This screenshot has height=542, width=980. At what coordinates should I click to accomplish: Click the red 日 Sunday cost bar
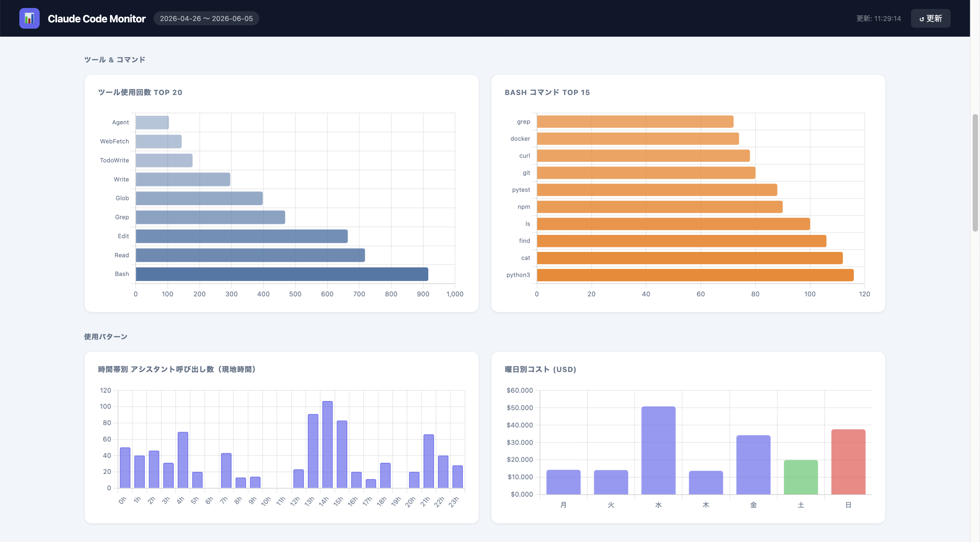(848, 462)
